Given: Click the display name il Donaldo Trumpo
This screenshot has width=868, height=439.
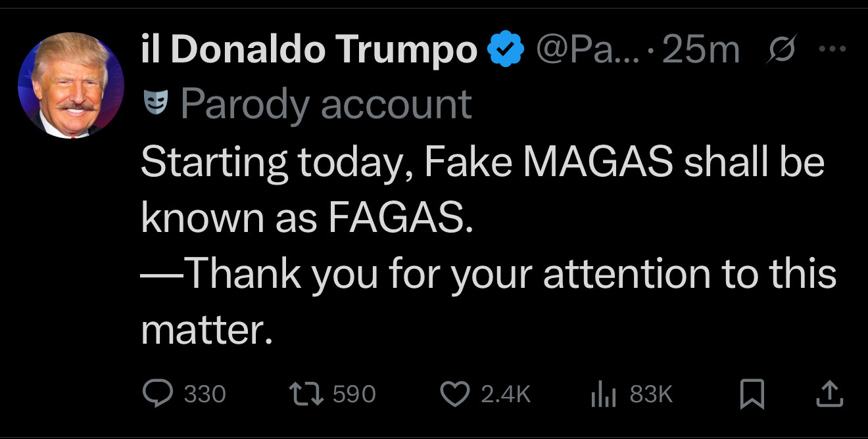Looking at the screenshot, I should click(309, 50).
